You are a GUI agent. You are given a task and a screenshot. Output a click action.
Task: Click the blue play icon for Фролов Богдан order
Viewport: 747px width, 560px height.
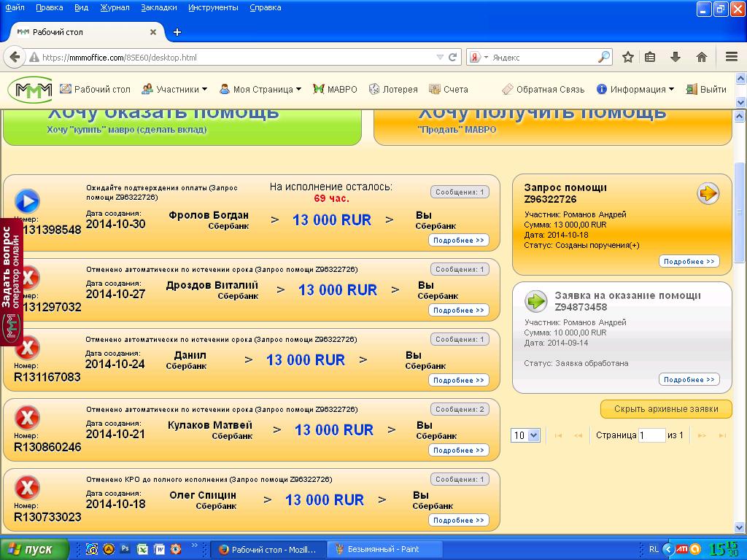27,201
